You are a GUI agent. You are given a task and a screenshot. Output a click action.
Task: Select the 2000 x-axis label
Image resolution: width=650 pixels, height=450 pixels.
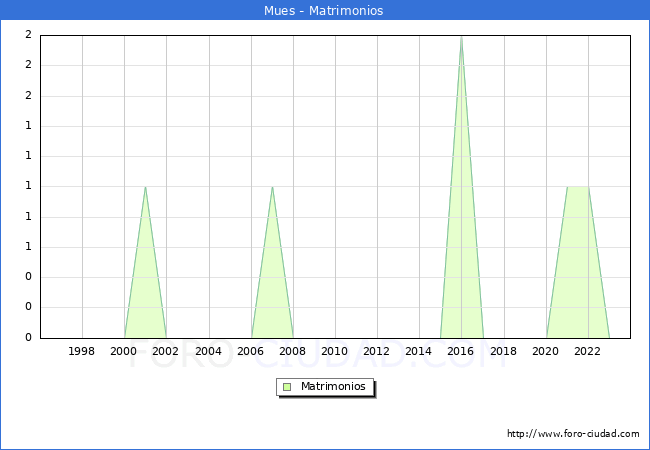[x=124, y=351]
